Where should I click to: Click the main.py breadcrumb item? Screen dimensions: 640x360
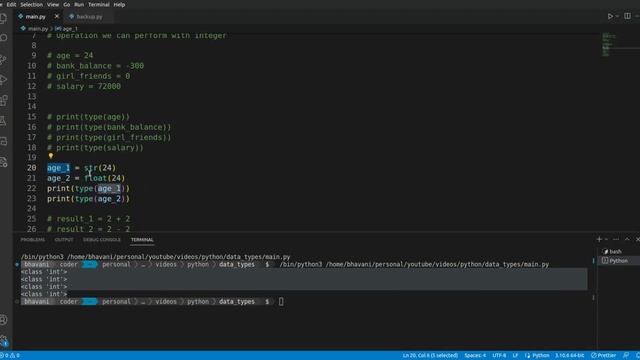click(x=34, y=29)
